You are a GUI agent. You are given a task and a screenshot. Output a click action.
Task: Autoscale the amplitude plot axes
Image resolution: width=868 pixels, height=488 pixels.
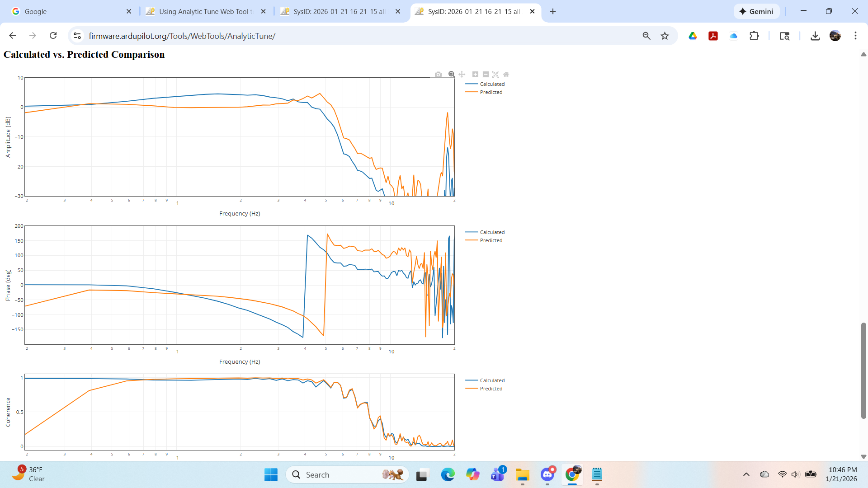[x=496, y=75]
